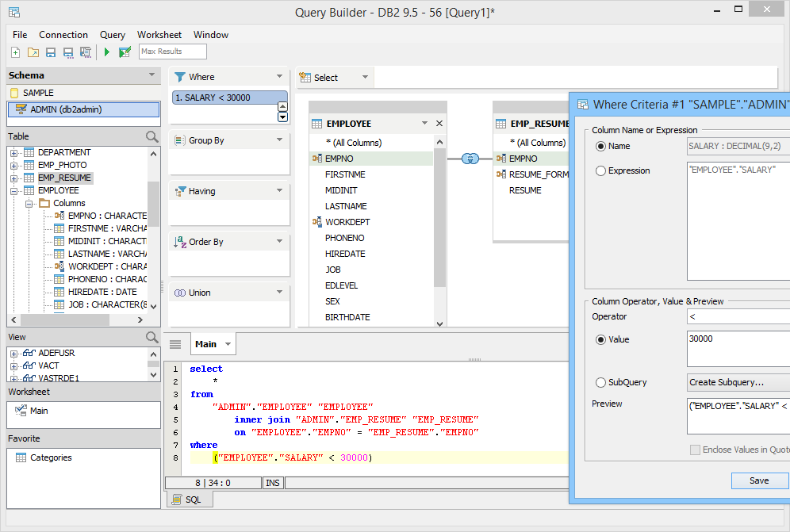
Task: Click WORKDEPT key icon in EMPLOYEE box
Action: (x=317, y=222)
